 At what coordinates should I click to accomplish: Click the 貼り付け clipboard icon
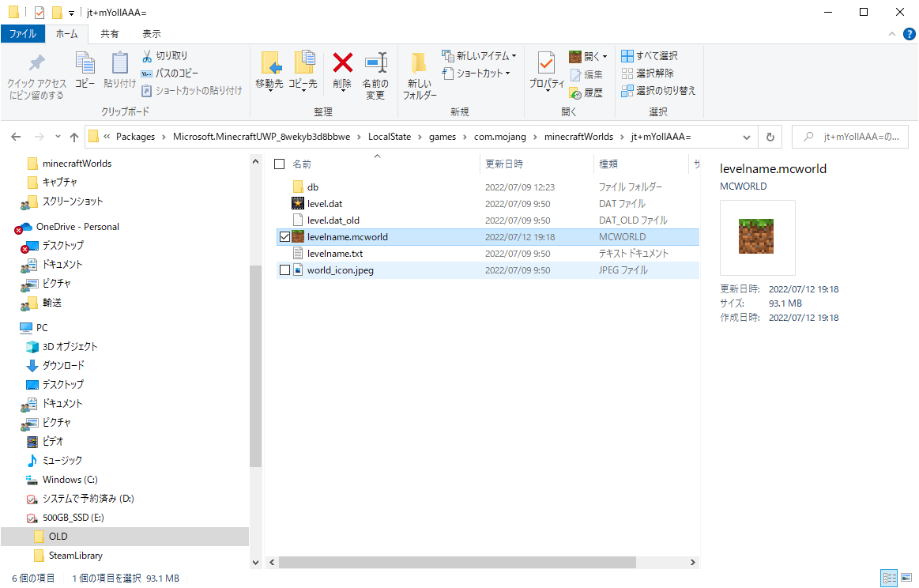tap(119, 63)
